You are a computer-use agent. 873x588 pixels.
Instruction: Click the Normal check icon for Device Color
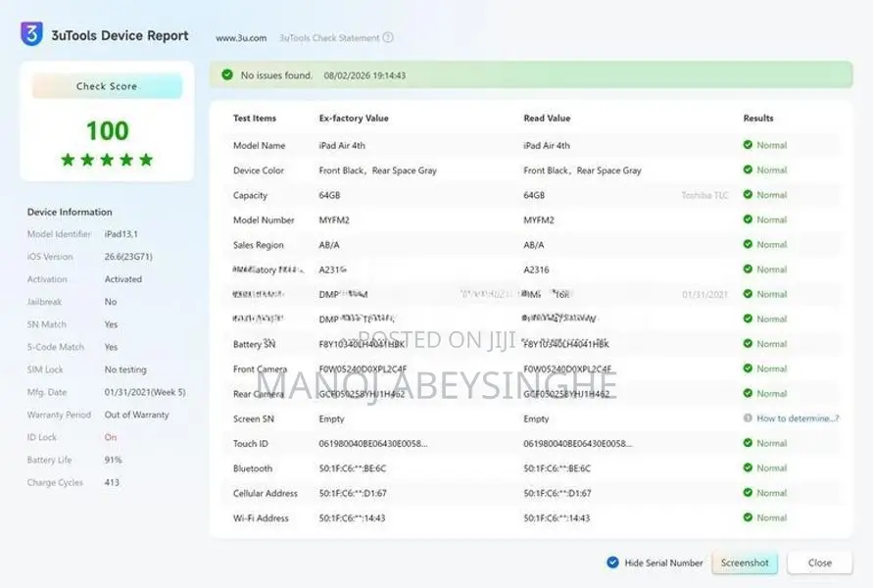[x=748, y=170]
